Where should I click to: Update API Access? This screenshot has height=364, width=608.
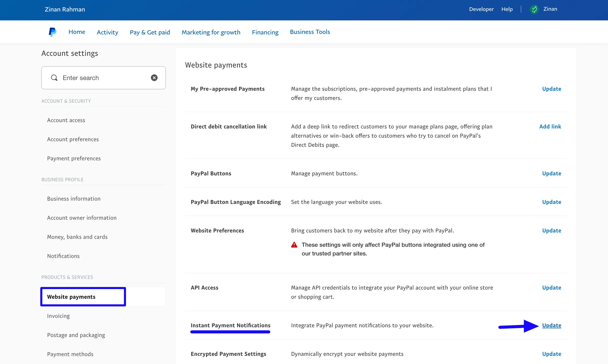(552, 288)
